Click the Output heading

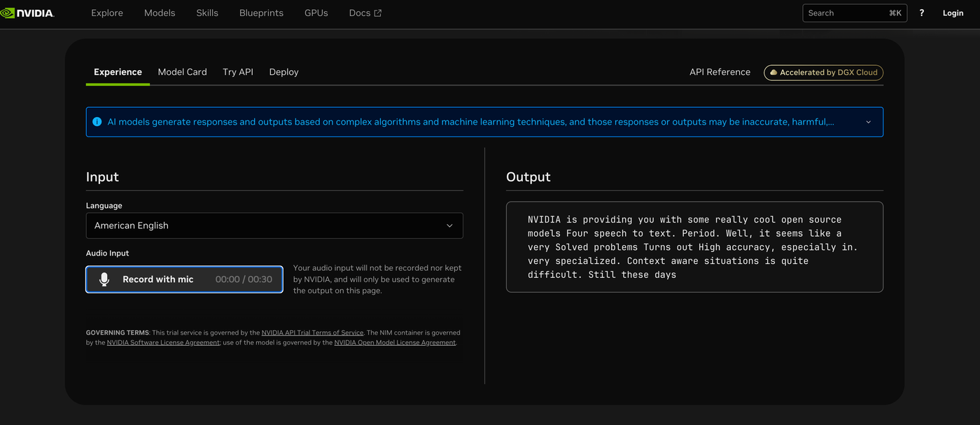pyautogui.click(x=528, y=177)
